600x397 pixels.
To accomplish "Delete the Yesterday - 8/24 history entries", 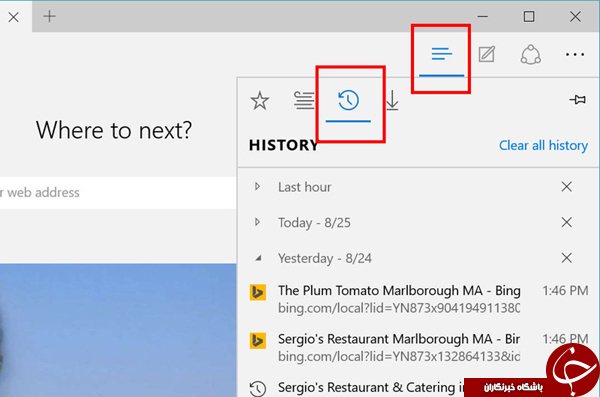I will [567, 258].
